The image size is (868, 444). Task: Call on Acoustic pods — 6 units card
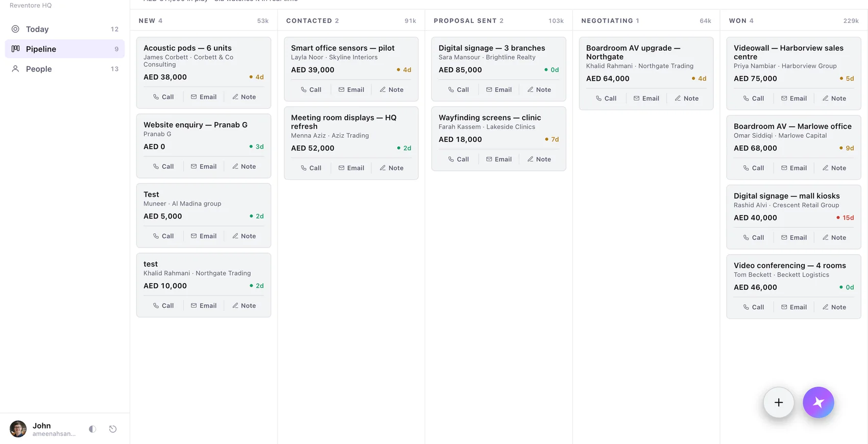tap(163, 97)
